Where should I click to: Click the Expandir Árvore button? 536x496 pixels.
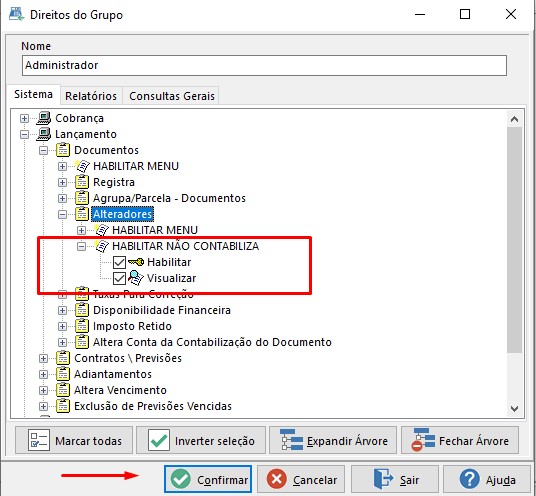333,440
